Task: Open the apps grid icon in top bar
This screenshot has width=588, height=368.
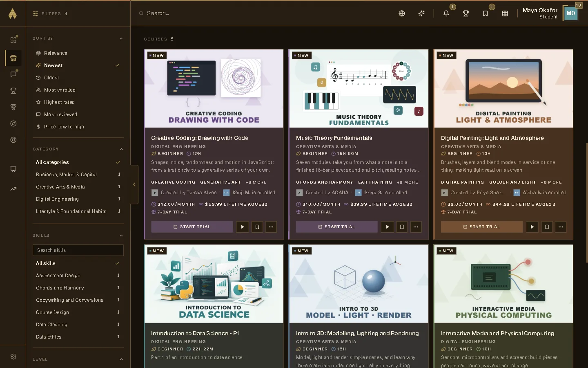Action: tap(505, 13)
